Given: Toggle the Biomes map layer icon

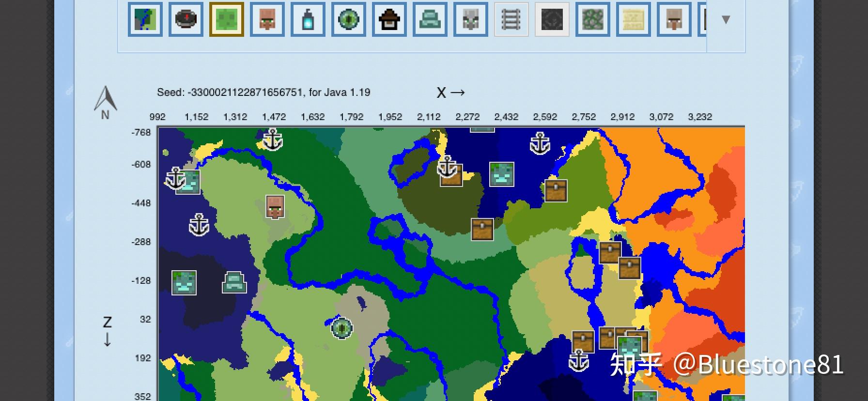Looking at the screenshot, I should coord(145,19).
